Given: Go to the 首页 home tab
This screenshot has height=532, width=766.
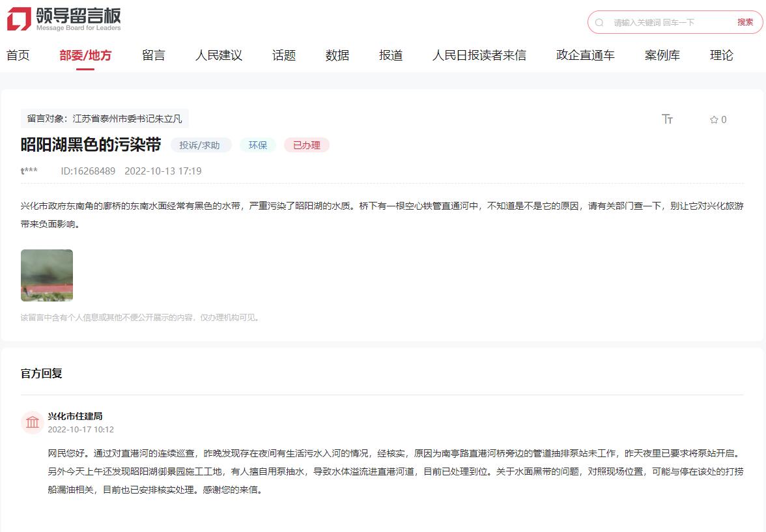Looking at the screenshot, I should click(18, 55).
